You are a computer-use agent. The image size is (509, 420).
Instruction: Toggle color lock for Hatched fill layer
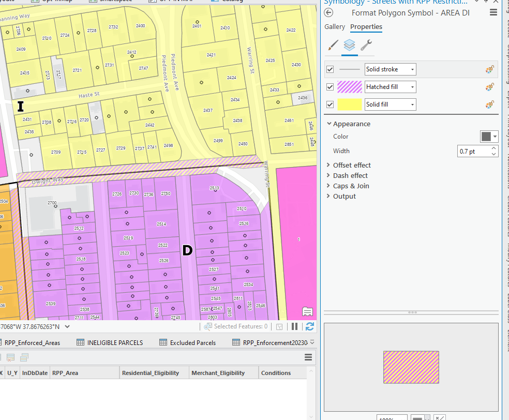click(x=489, y=87)
